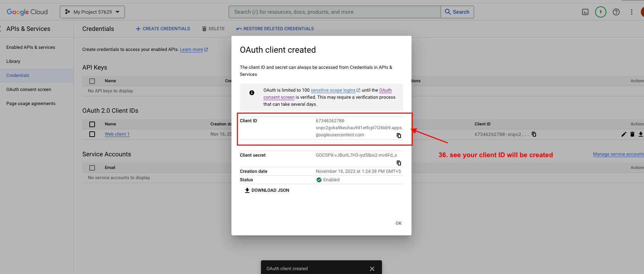The image size is (644, 274).
Task: Select all API Keys header checkbox
Action: click(92, 81)
